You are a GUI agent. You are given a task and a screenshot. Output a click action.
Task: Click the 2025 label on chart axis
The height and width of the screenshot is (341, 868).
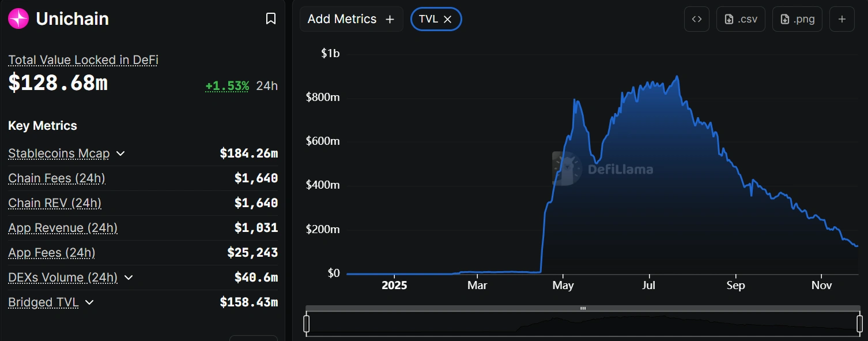point(394,284)
